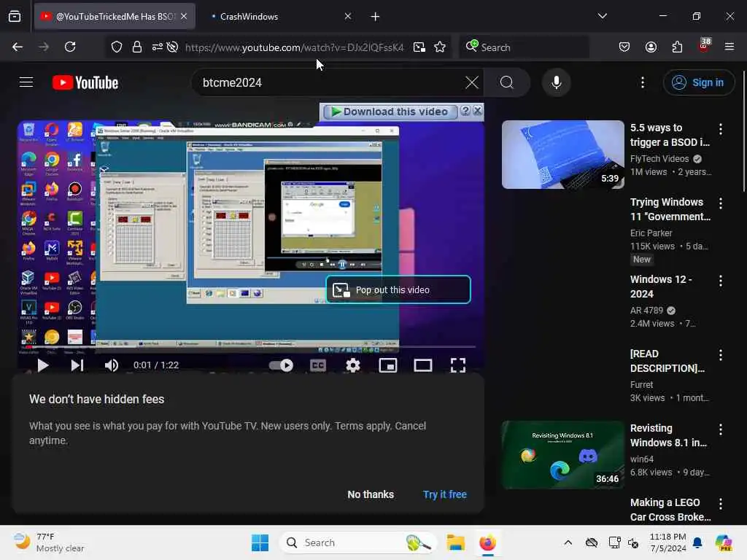The width and height of the screenshot is (747, 560).
Task: Mute the video volume
Action: pos(112,365)
